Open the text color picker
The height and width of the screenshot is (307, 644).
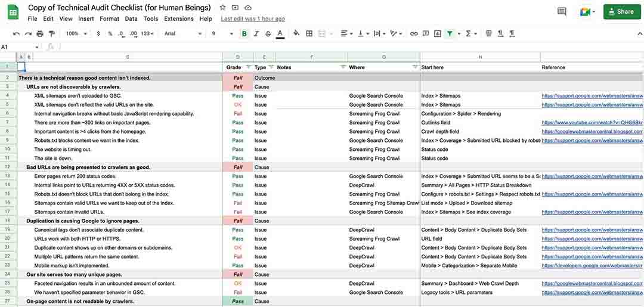pos(280,33)
